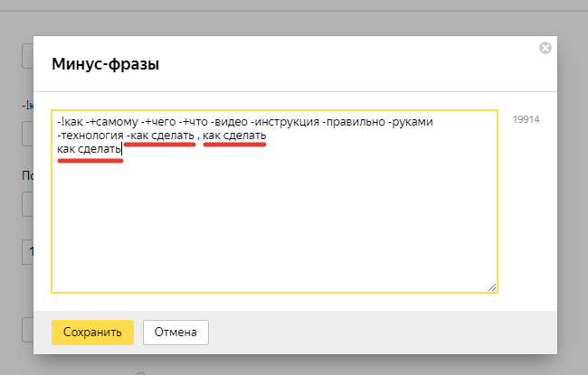Place cursor on the word -+самому
Screen dimensions: 588x375
[x=112, y=122]
